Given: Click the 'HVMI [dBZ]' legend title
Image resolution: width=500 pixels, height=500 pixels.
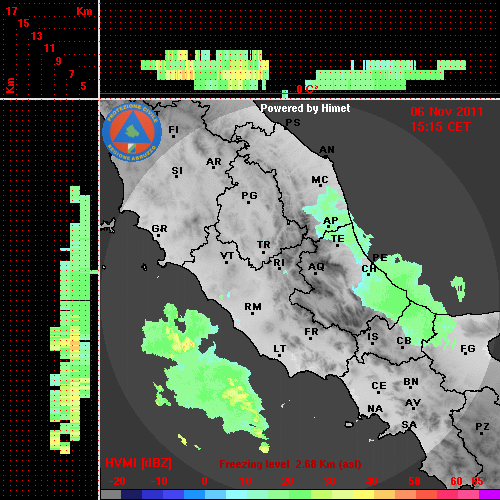Looking at the screenshot, I should 138,463.
